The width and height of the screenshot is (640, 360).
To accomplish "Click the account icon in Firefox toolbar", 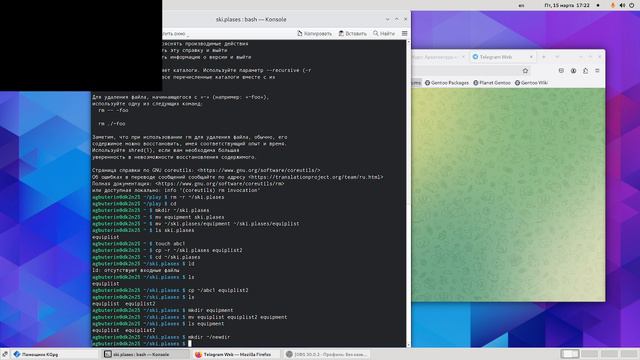I will 573,71.
